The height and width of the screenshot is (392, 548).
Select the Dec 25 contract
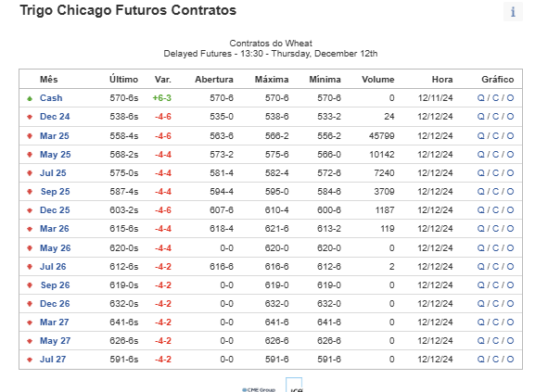55,210
